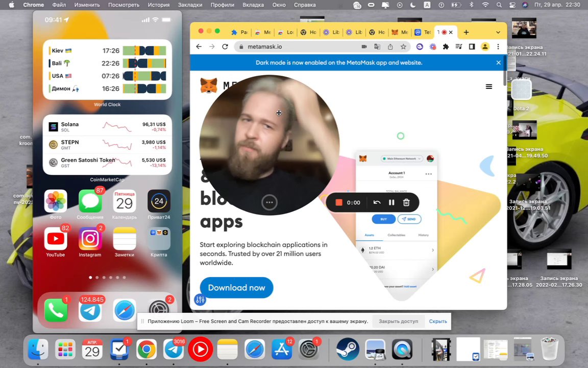This screenshot has width=588, height=368.
Task: Switch to the Tel browser tab
Action: [423, 32]
